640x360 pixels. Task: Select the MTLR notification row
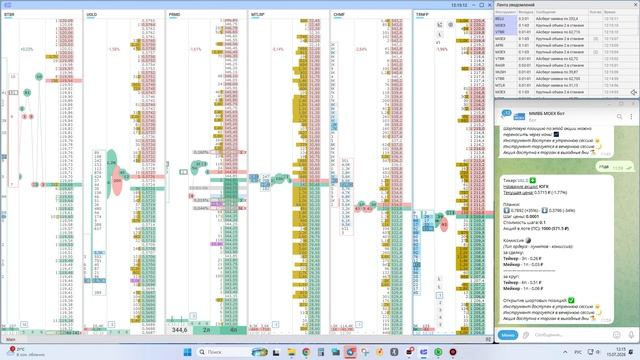tap(567, 85)
